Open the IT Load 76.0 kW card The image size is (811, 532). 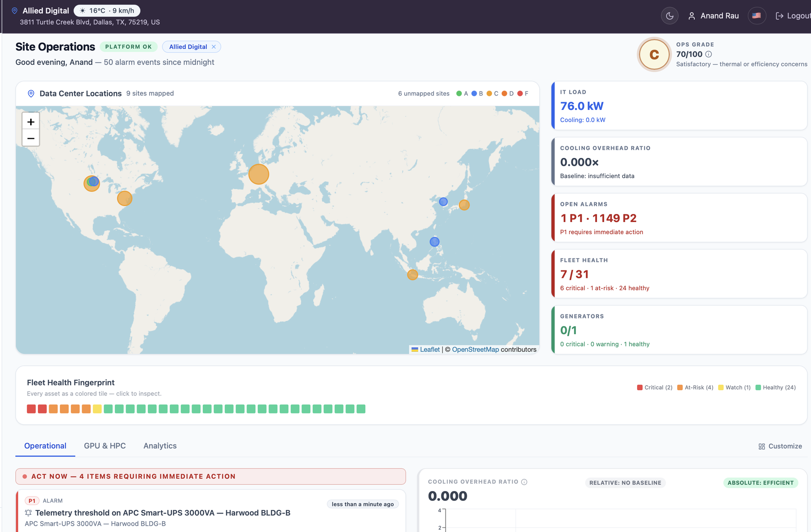pos(679,106)
